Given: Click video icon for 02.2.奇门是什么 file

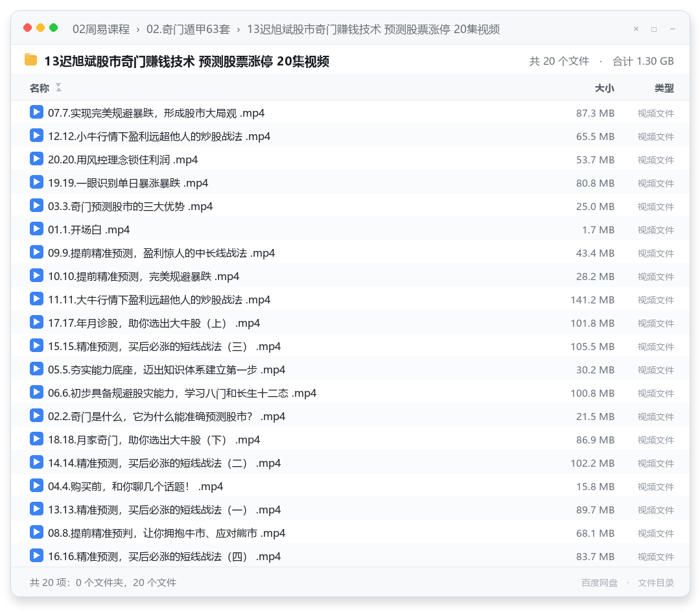Looking at the screenshot, I should [x=36, y=415].
